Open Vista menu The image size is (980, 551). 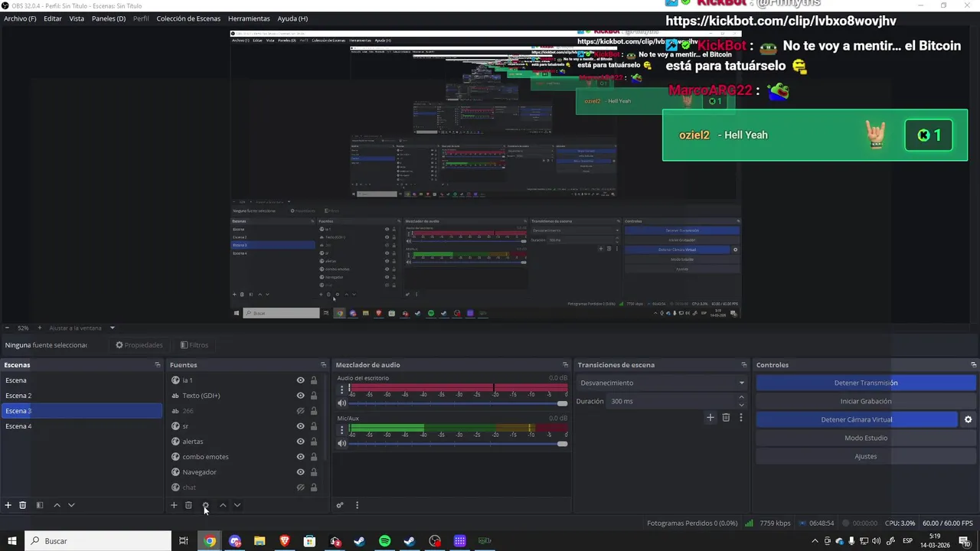click(x=77, y=18)
